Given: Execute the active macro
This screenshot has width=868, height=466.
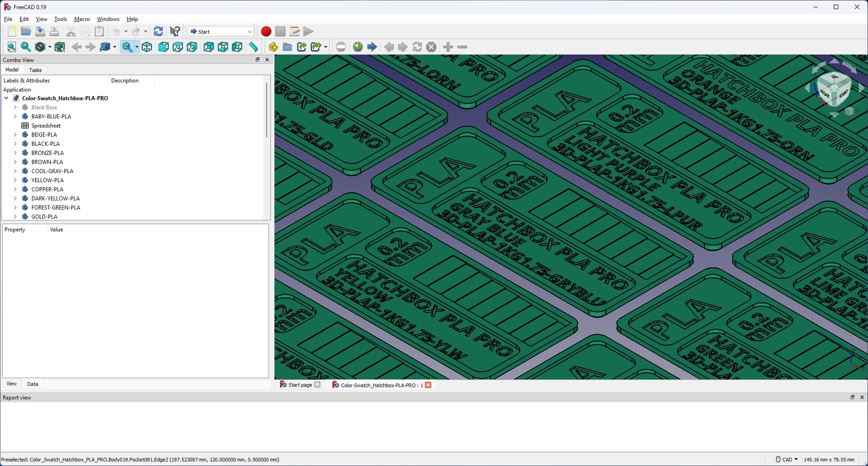Looking at the screenshot, I should pyautogui.click(x=309, y=31).
